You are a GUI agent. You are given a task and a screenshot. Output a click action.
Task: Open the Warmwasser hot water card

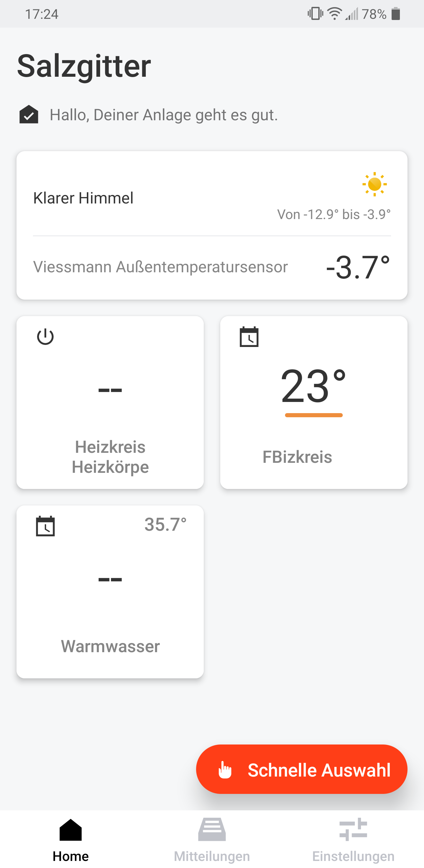(x=110, y=592)
